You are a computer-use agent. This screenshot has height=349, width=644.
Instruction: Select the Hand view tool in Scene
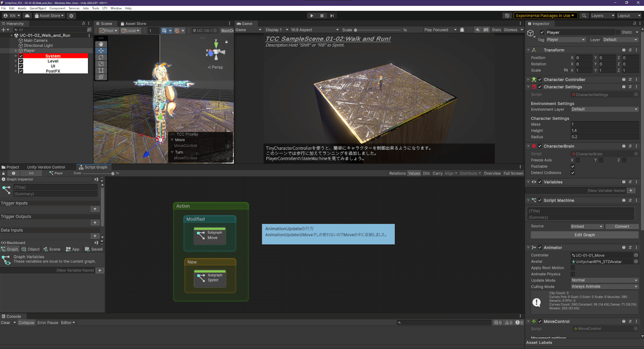point(101,44)
